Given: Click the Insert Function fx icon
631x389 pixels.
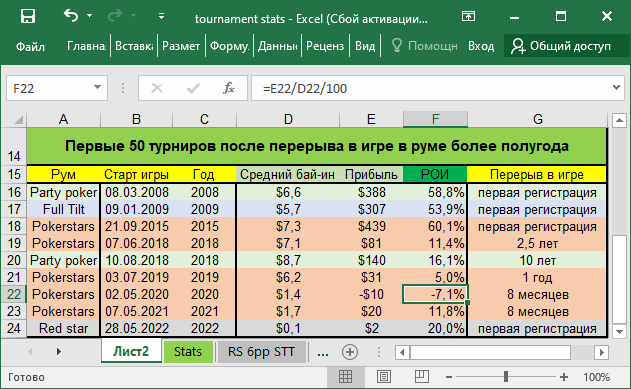Looking at the screenshot, I should [229, 88].
